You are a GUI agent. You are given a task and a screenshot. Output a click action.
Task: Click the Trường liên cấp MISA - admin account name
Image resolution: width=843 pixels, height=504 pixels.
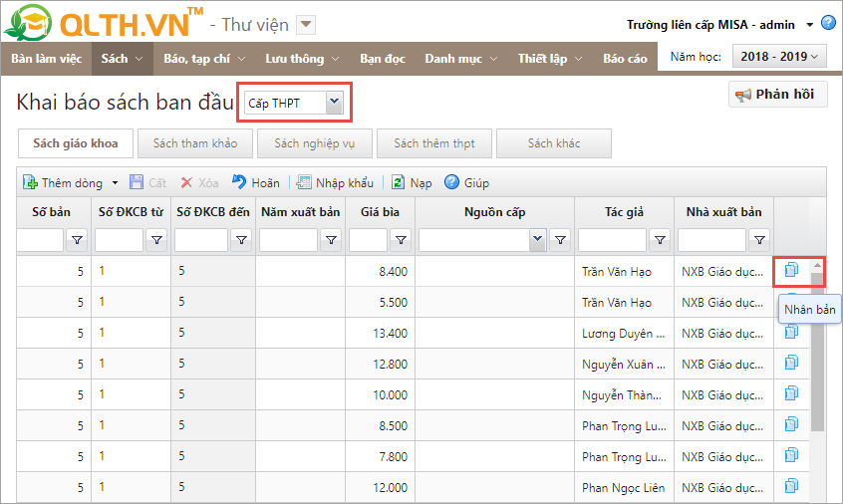tap(710, 25)
